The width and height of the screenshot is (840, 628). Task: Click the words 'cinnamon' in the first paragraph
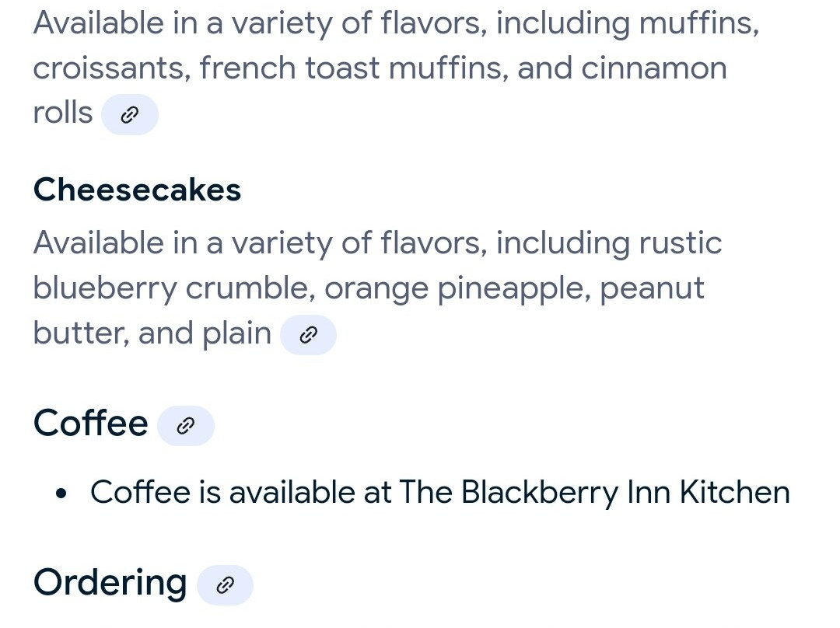(653, 68)
